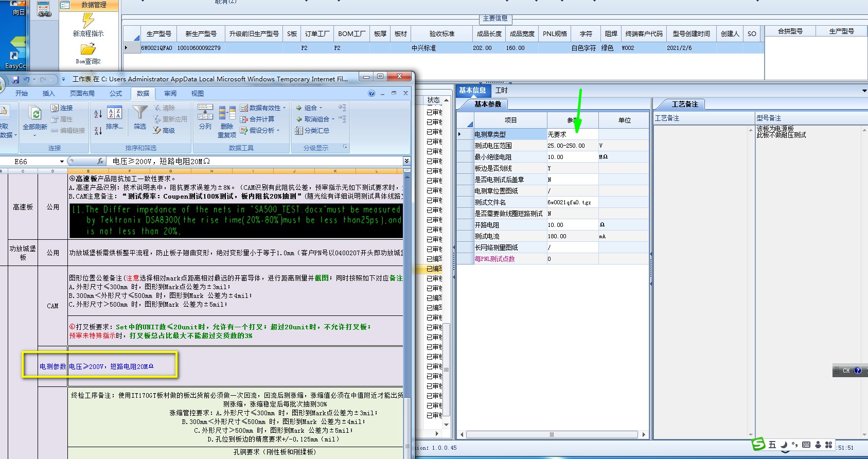Toggle the Filter (筛选) funnel icon
The width and height of the screenshot is (868, 459).
140,113
